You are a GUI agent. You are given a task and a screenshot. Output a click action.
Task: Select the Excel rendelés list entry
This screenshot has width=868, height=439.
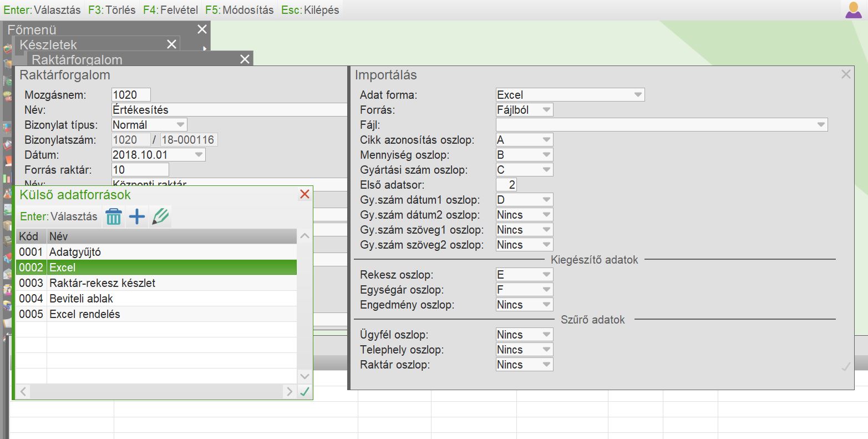pyautogui.click(x=155, y=314)
